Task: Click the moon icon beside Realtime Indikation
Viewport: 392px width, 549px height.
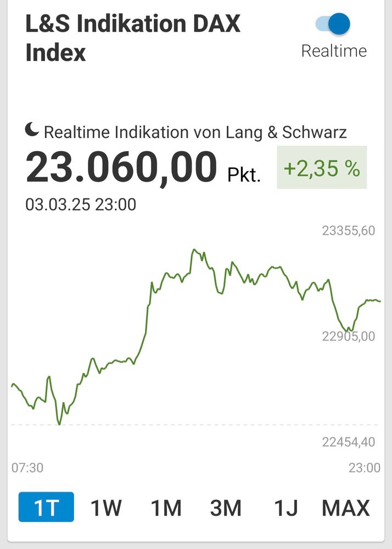Action: tap(32, 130)
